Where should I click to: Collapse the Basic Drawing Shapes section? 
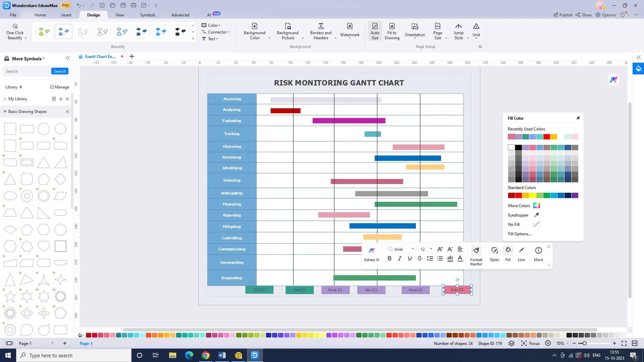point(5,112)
